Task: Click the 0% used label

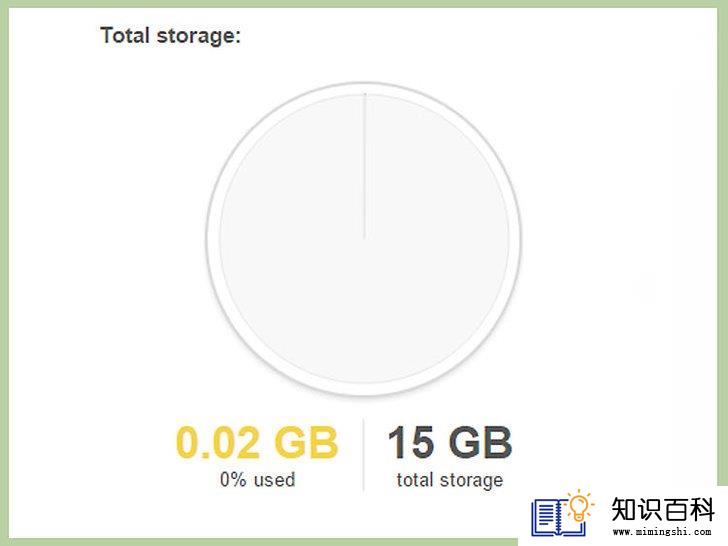Action: coord(258,479)
